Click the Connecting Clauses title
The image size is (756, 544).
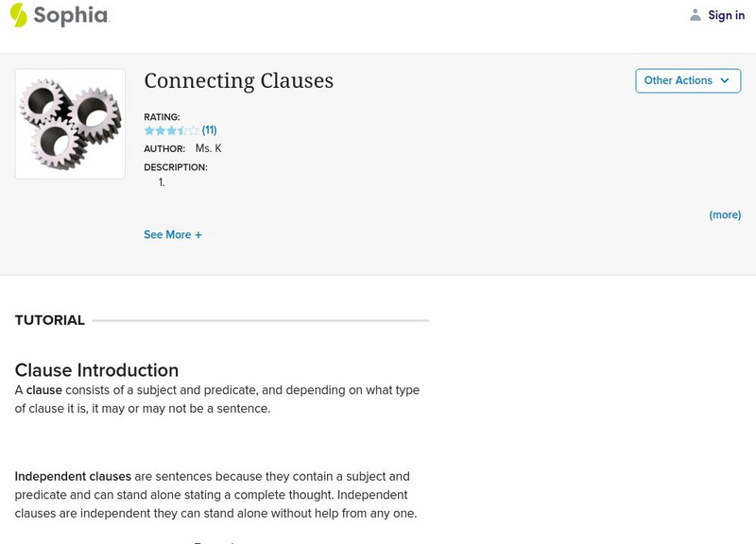click(x=238, y=81)
